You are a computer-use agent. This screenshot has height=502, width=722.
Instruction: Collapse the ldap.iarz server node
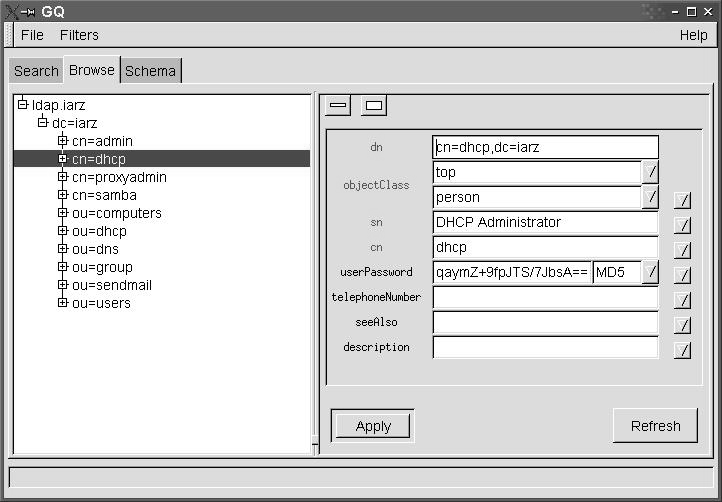pos(22,105)
